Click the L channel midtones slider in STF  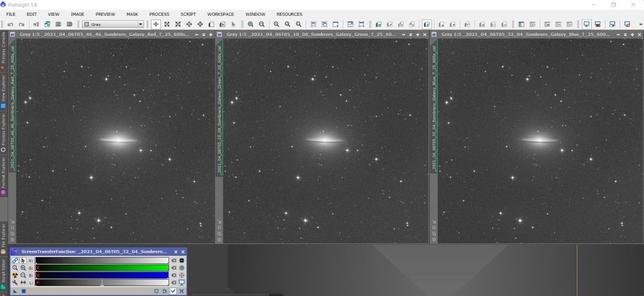point(102,283)
